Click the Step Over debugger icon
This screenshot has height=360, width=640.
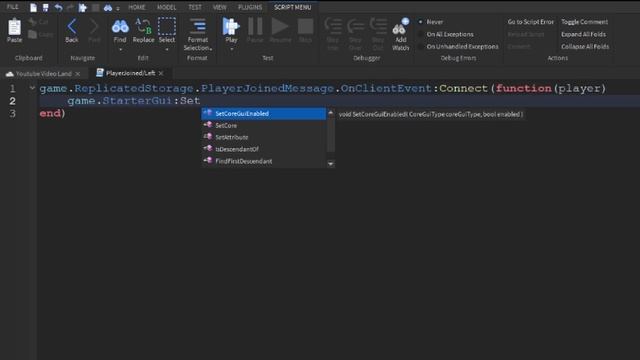click(x=355, y=27)
